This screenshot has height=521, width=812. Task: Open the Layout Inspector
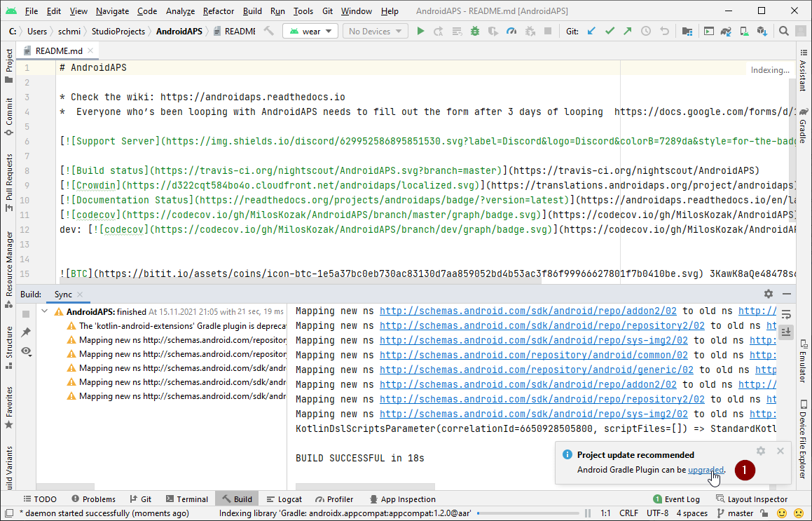[x=752, y=499]
